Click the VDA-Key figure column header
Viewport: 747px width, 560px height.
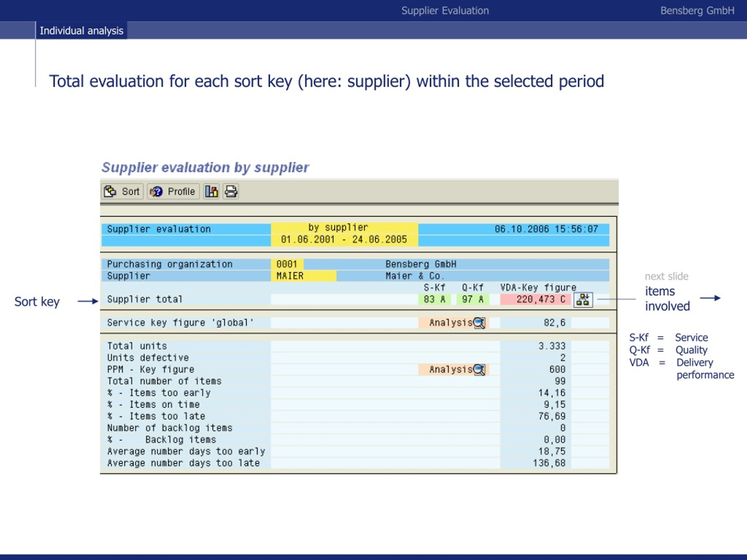pos(538,288)
